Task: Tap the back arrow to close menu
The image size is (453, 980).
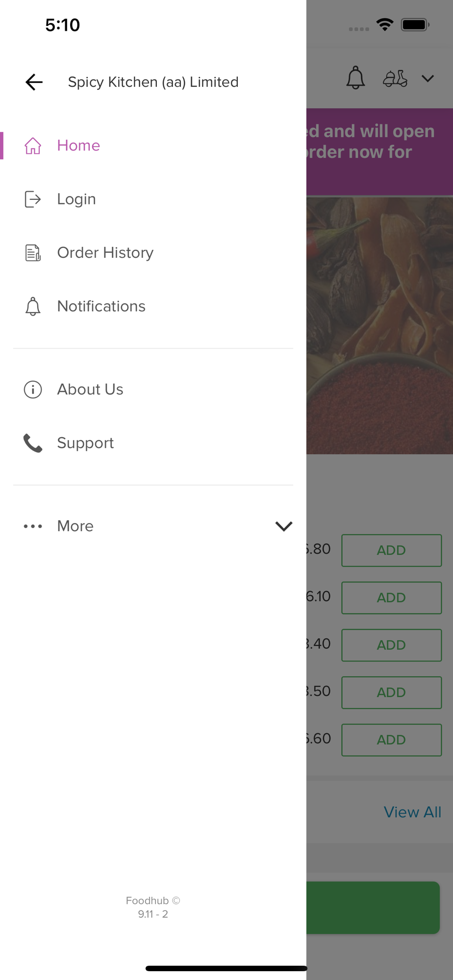Action: point(34,82)
